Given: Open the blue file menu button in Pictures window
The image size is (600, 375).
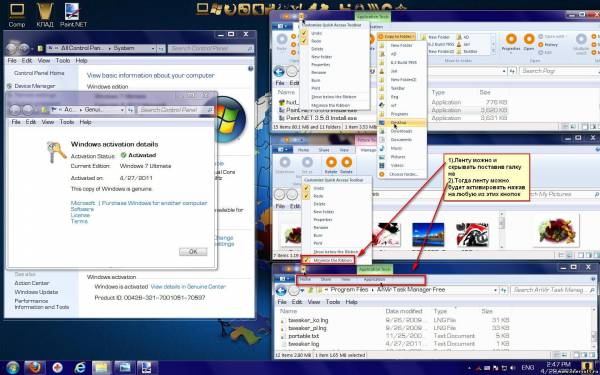Looking at the screenshot, I should (x=284, y=150).
